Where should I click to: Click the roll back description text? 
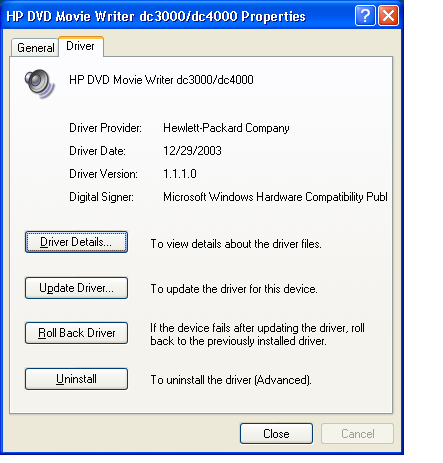click(x=257, y=334)
